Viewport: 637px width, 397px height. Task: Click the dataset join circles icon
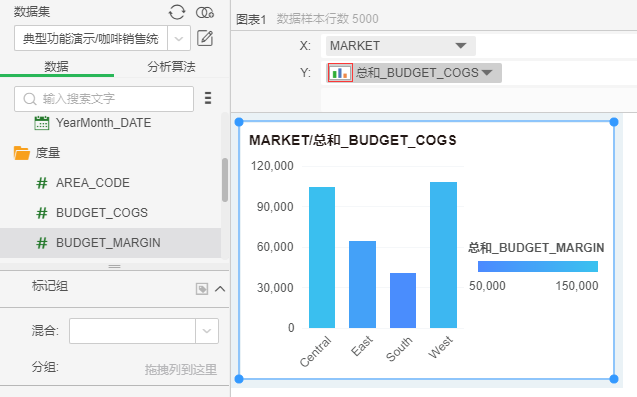(x=205, y=13)
